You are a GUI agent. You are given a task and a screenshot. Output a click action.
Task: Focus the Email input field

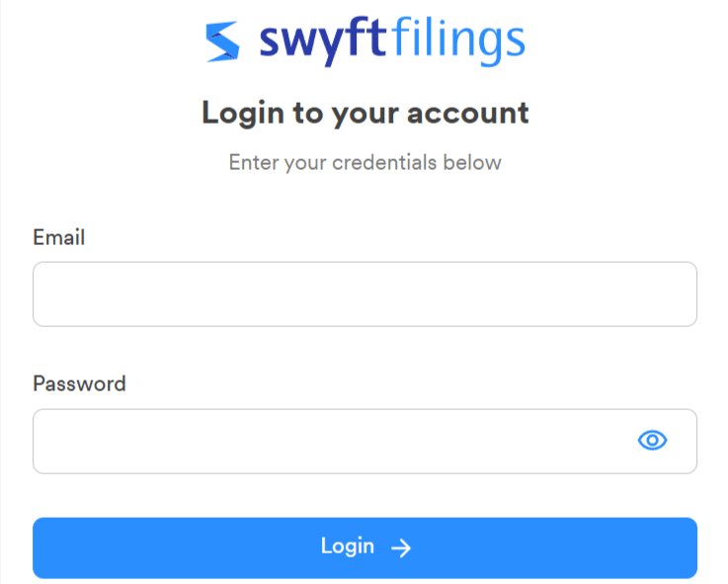click(364, 294)
